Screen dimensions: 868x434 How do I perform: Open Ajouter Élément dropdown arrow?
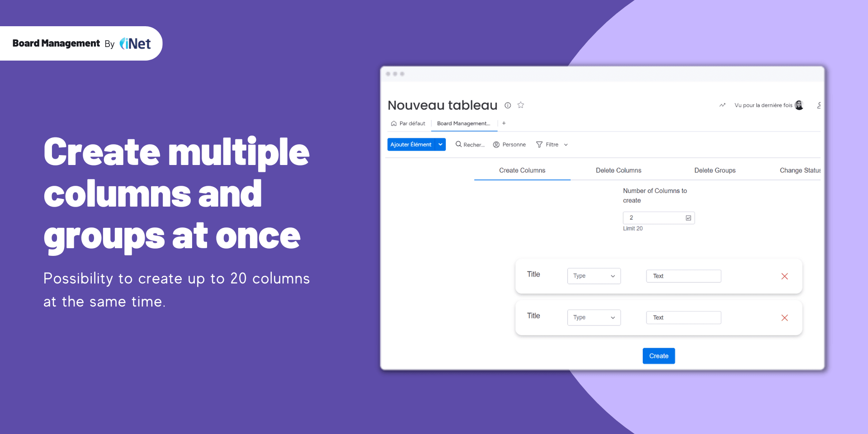(440, 145)
